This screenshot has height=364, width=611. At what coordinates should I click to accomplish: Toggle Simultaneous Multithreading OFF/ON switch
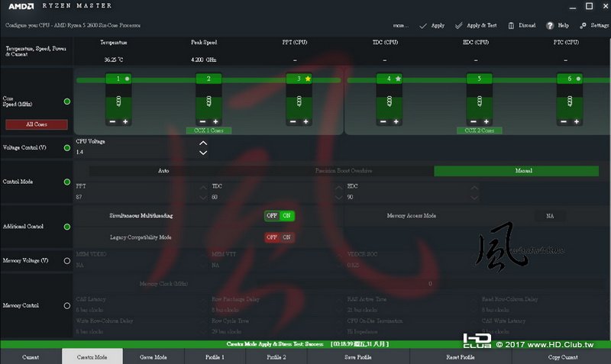pyautogui.click(x=280, y=216)
